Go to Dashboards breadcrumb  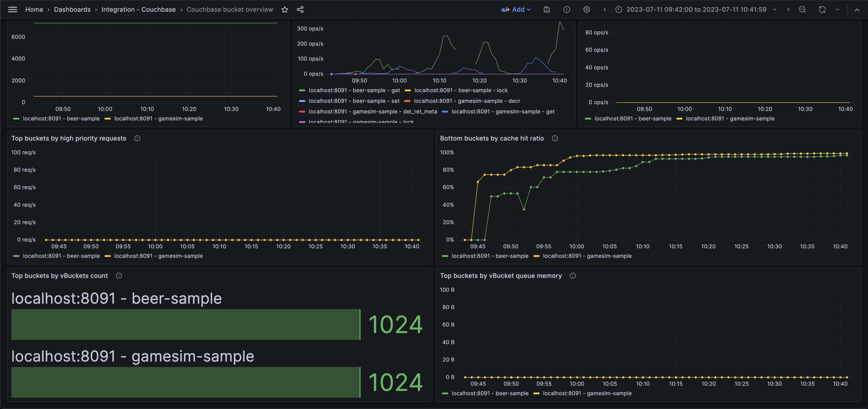72,9
